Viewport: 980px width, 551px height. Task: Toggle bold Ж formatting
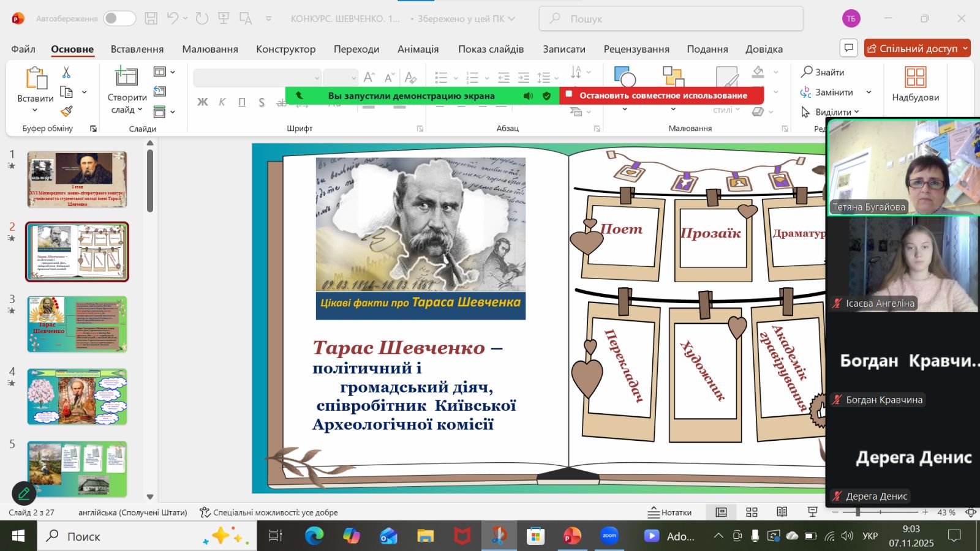[202, 102]
